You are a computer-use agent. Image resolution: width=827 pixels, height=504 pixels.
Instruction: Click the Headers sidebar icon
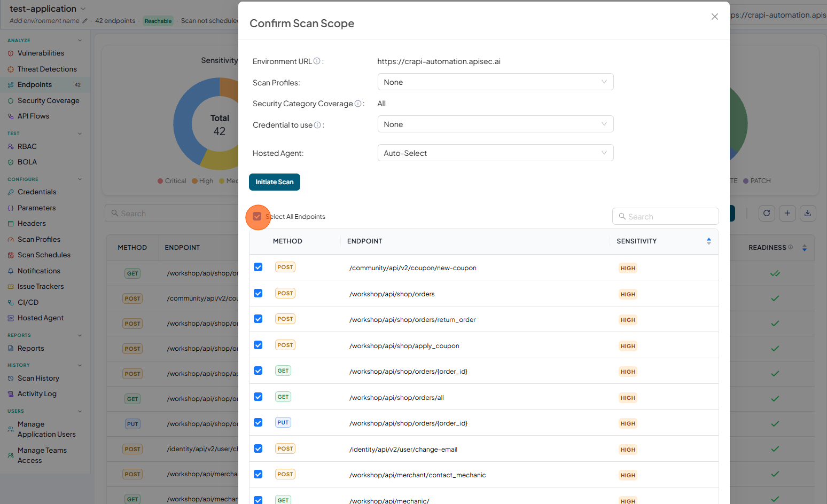click(11, 224)
